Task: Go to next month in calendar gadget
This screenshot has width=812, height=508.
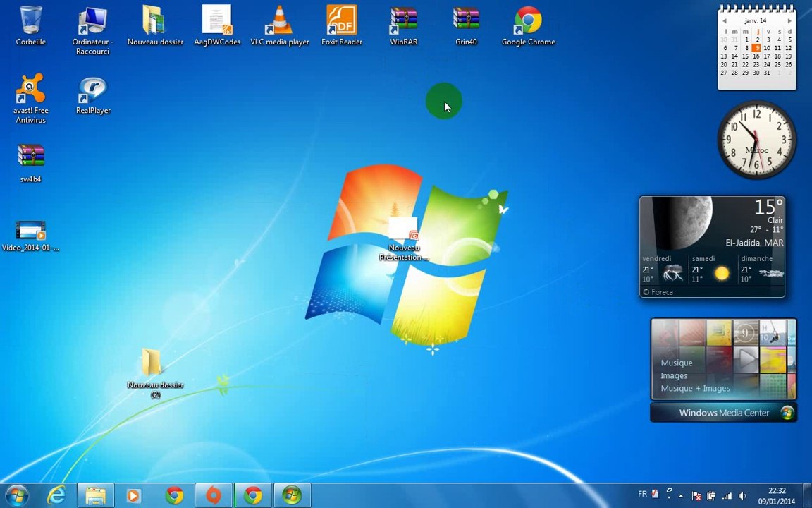Action: point(789,20)
